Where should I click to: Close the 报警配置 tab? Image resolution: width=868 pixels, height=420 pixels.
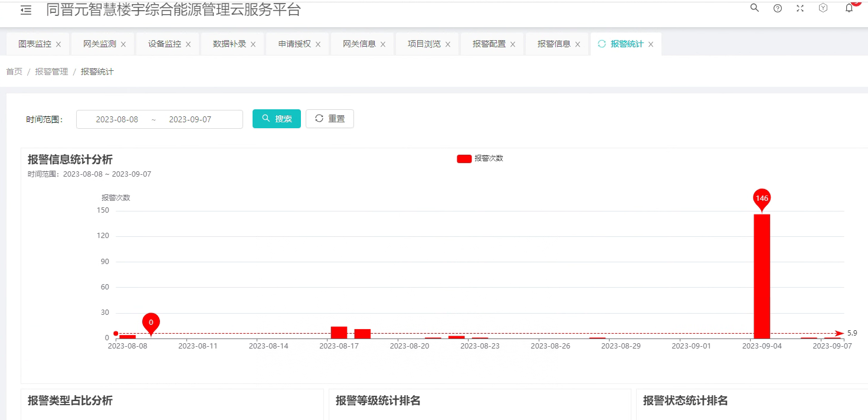coord(513,44)
